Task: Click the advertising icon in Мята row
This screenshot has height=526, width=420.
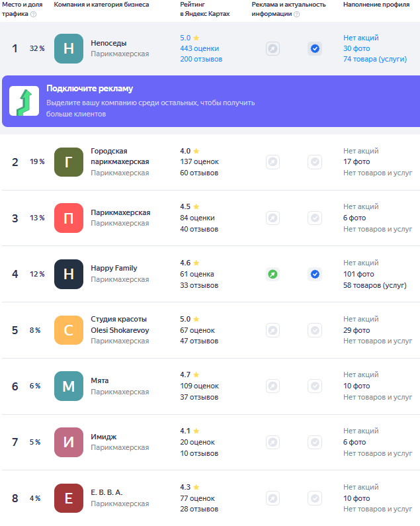Action: coord(273,386)
